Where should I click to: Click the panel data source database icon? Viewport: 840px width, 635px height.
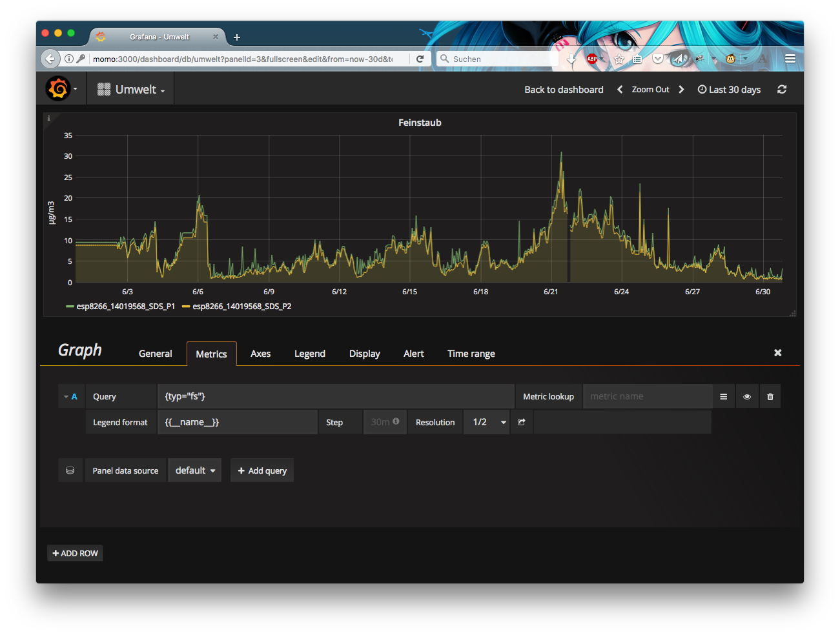click(x=70, y=470)
